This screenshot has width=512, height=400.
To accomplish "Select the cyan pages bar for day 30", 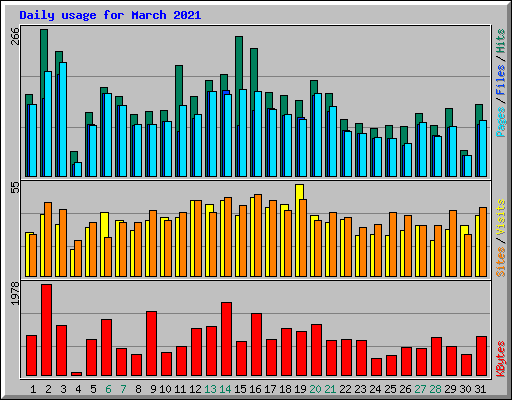I will tap(468, 166).
